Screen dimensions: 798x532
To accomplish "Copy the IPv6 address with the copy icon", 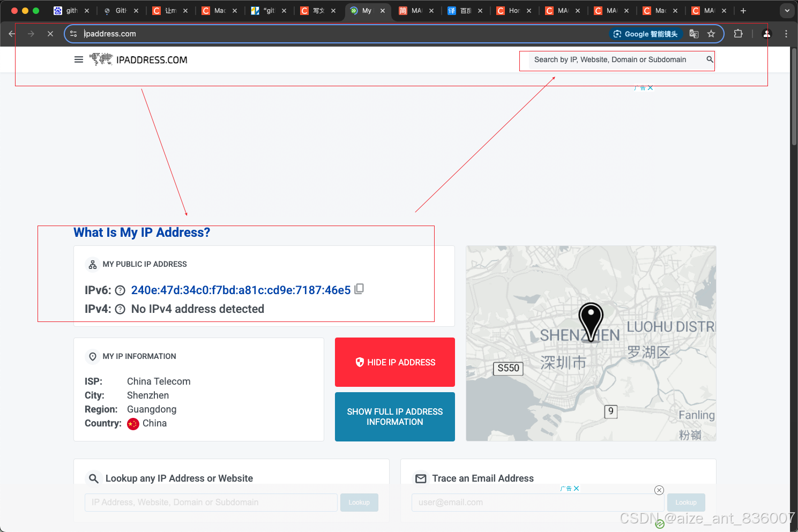I will coord(359,289).
